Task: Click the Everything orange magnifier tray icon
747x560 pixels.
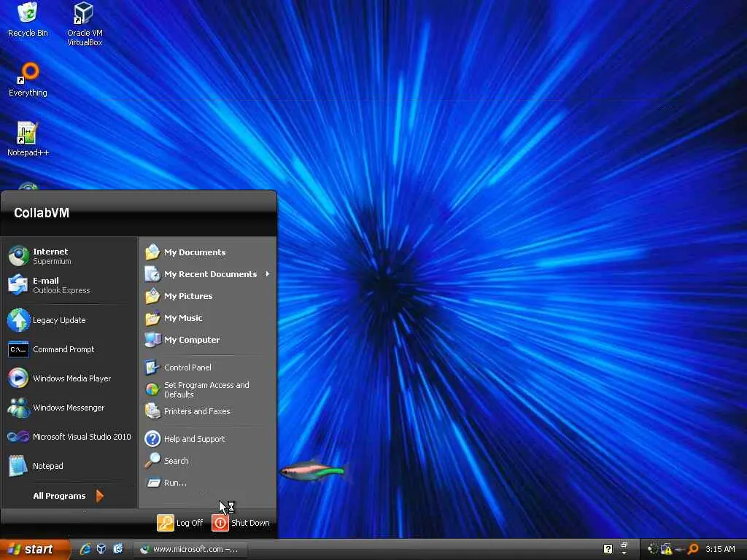Action: [x=693, y=549]
